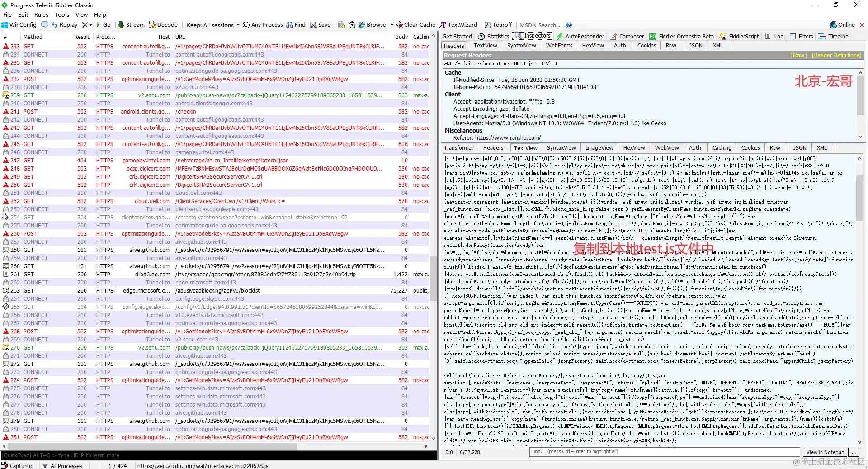The image size is (868, 469).
Task: Open the Tools menu
Action: click(62, 14)
